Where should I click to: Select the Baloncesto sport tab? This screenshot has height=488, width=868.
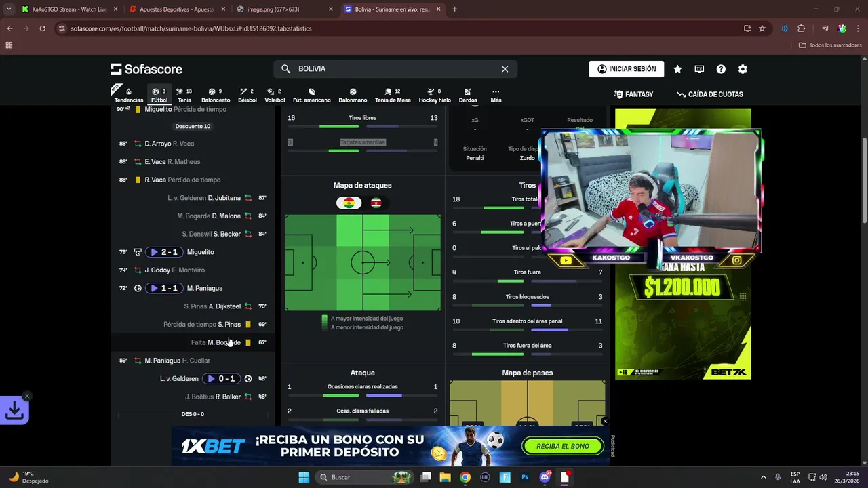pos(216,96)
